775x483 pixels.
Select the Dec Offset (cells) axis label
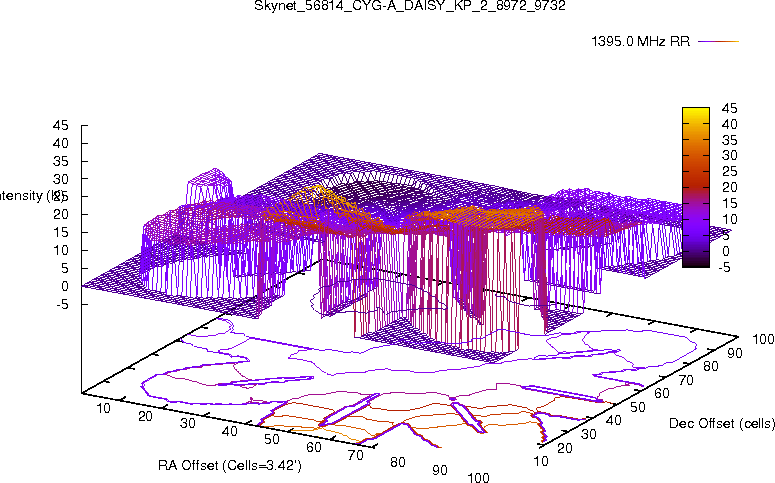coord(722,423)
